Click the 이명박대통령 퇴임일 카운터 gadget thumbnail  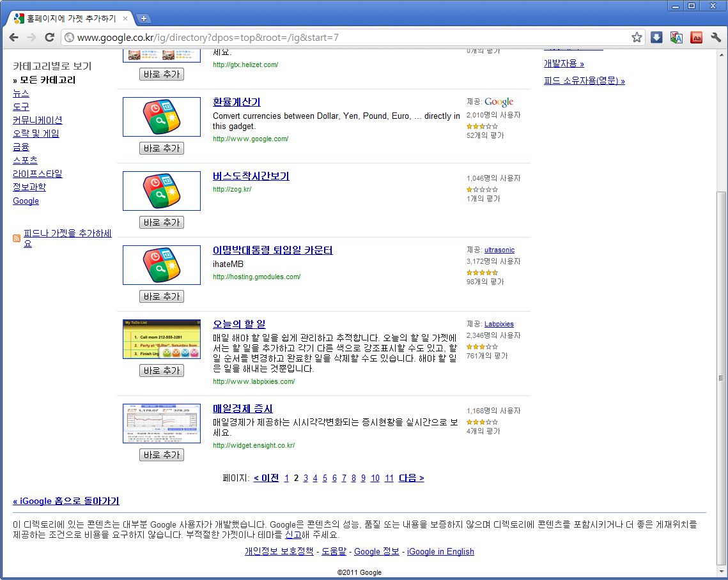click(x=162, y=265)
